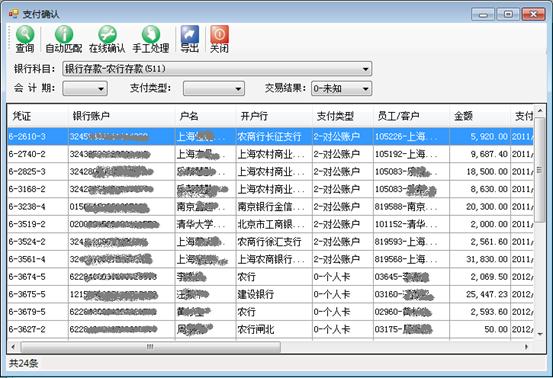Click the 819588-南京 customer cell

411,207
